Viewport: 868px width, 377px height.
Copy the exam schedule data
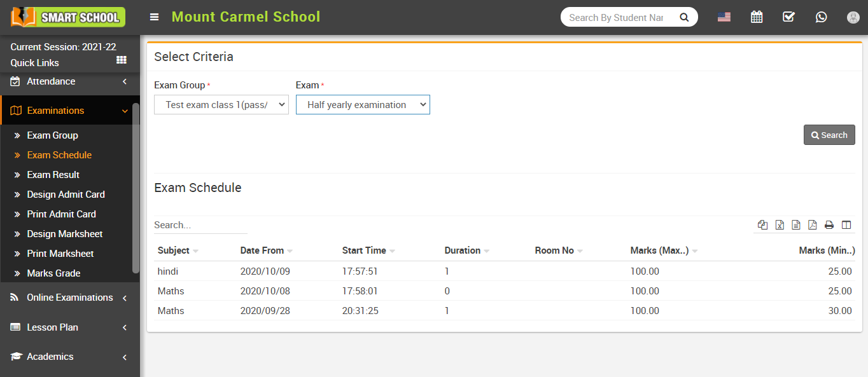762,224
